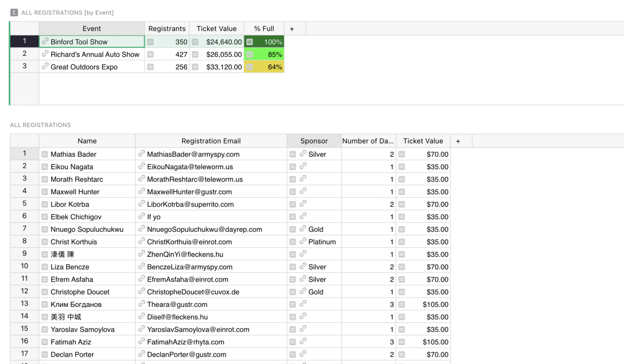This screenshot has height=364, width=624.
Task: Open record icon for Eikou Nagata
Action: [x=45, y=167]
